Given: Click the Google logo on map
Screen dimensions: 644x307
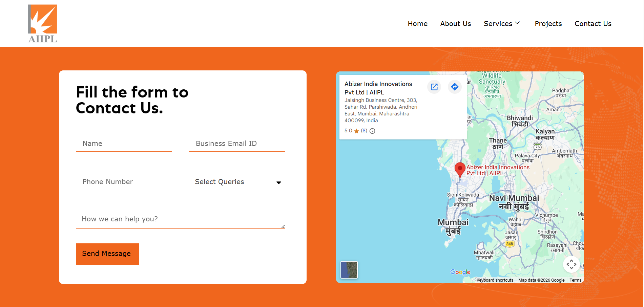Looking at the screenshot, I should click(x=460, y=272).
